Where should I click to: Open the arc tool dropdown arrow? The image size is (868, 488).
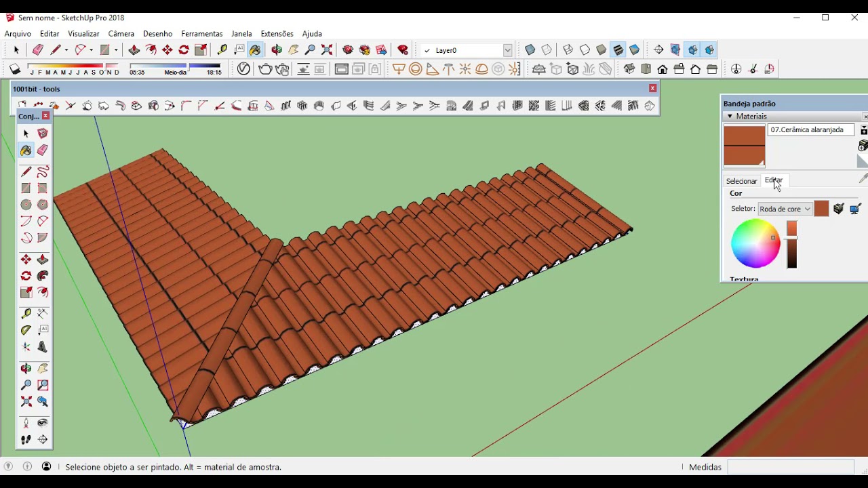point(91,50)
